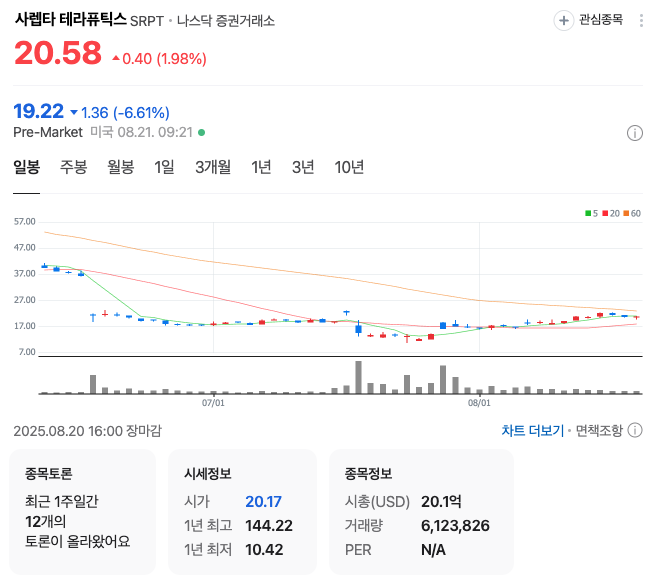Switch to the 월봉 monthly chart tab
The image size is (658, 588).
(120, 167)
